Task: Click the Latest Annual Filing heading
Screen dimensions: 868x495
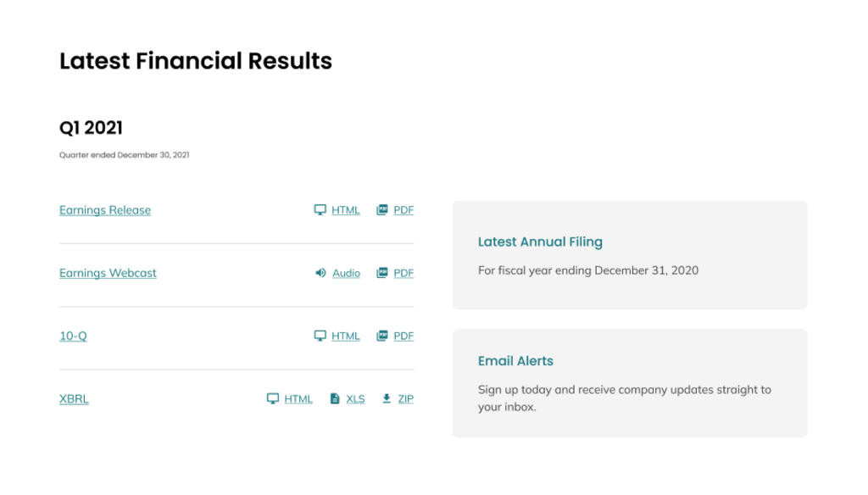Action: pyautogui.click(x=540, y=242)
